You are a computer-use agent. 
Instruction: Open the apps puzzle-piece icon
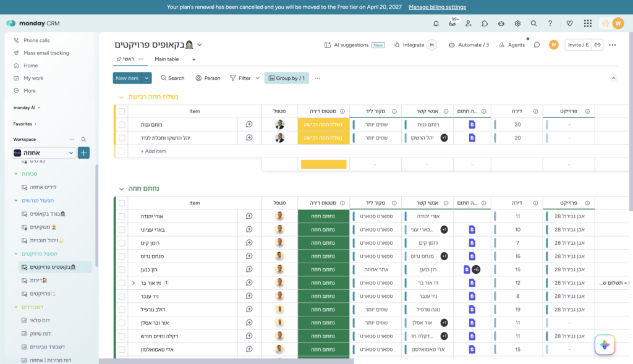(x=485, y=23)
